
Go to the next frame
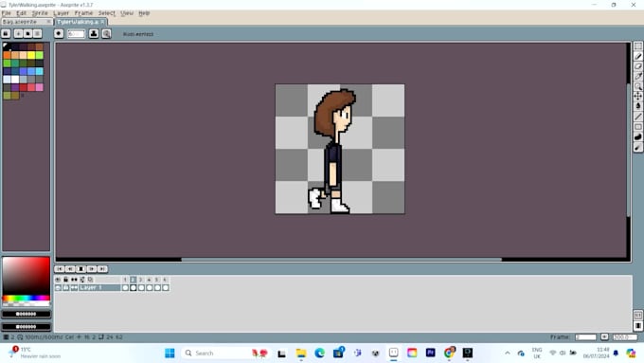(92, 269)
